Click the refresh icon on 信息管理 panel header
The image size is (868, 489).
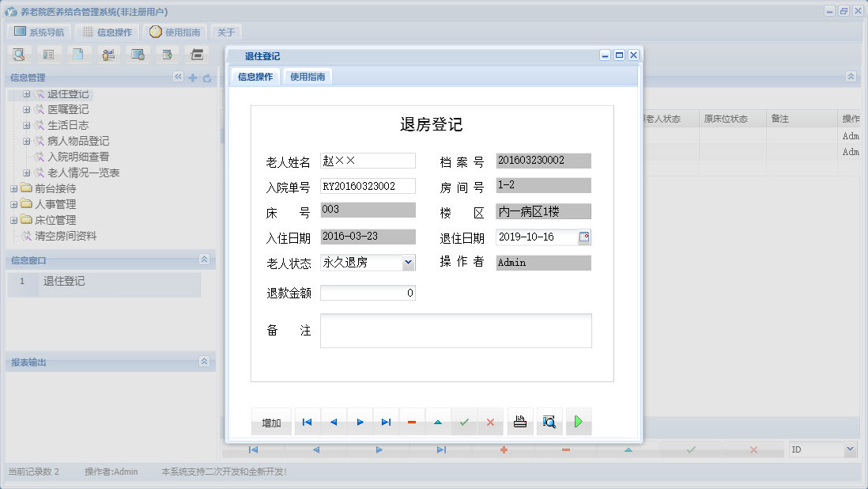pos(207,78)
